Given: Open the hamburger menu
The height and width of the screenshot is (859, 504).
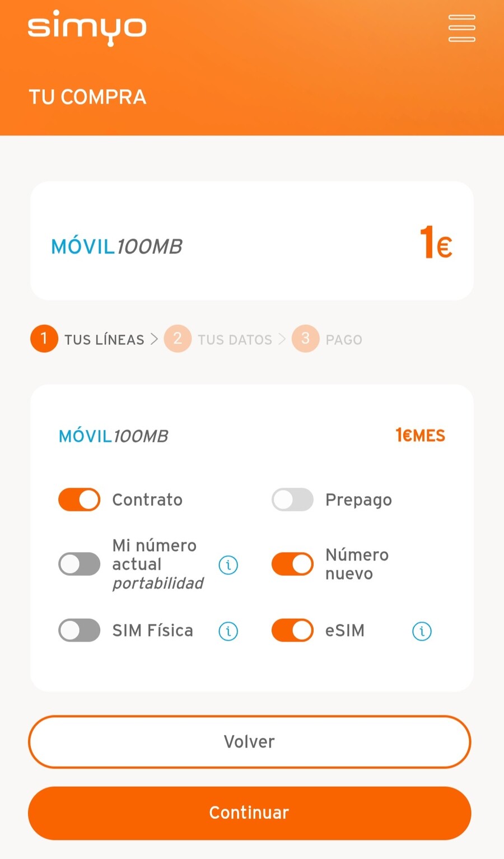Looking at the screenshot, I should click(462, 29).
